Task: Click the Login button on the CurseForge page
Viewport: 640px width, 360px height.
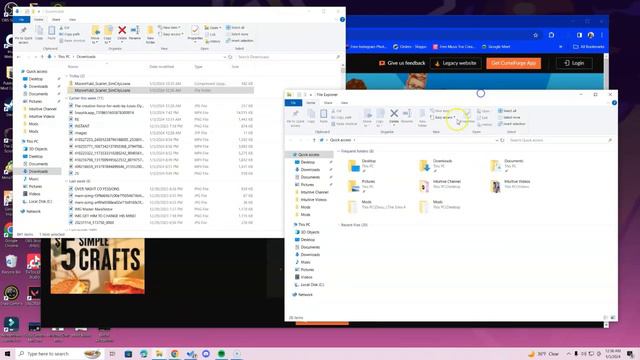Action: 574,63
